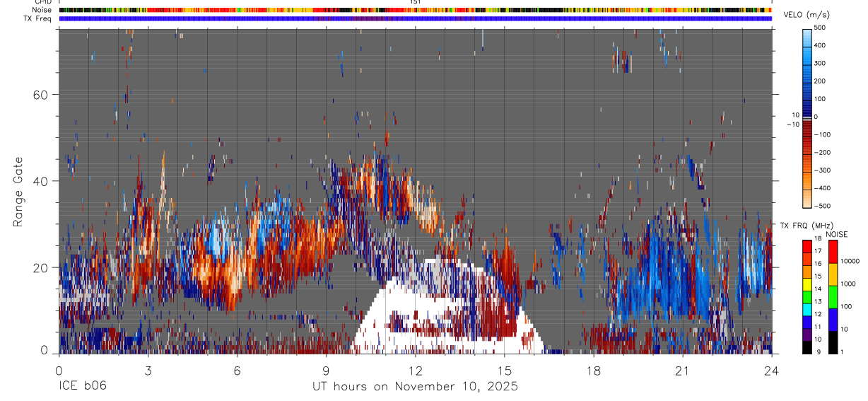The image size is (868, 401).
Task: Click the 'Noise' row label above the plot
Action: 42,10
